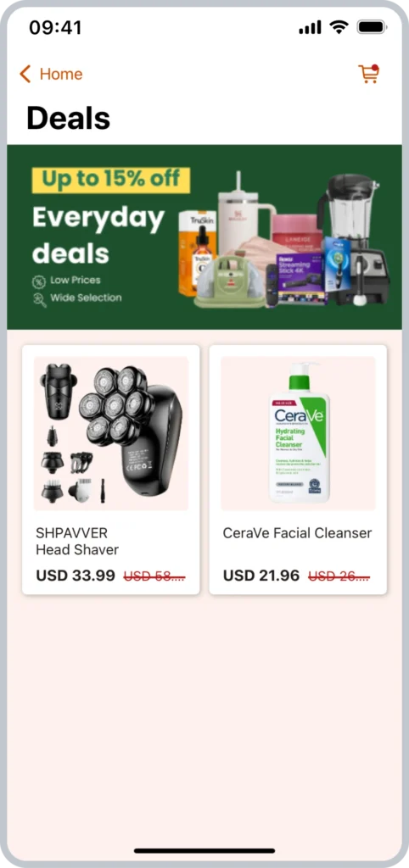Tap the Wi-Fi status icon

point(338,26)
